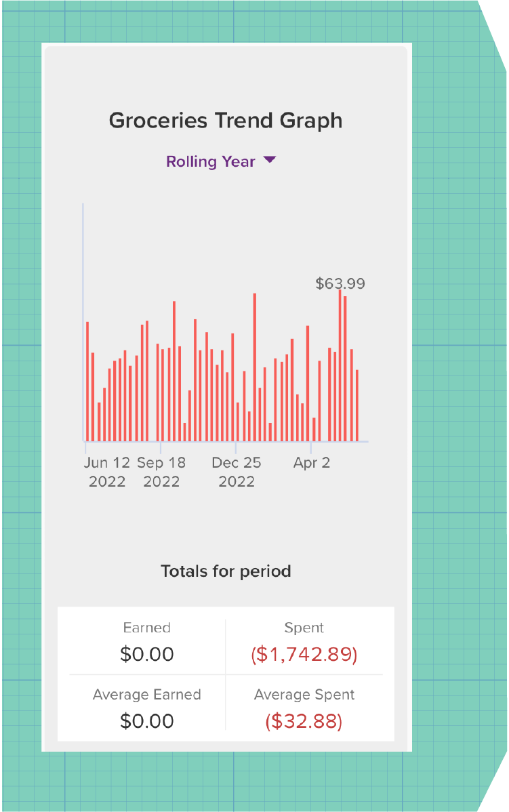
Task: Select the first bar in the trend graph
Action: point(87,381)
